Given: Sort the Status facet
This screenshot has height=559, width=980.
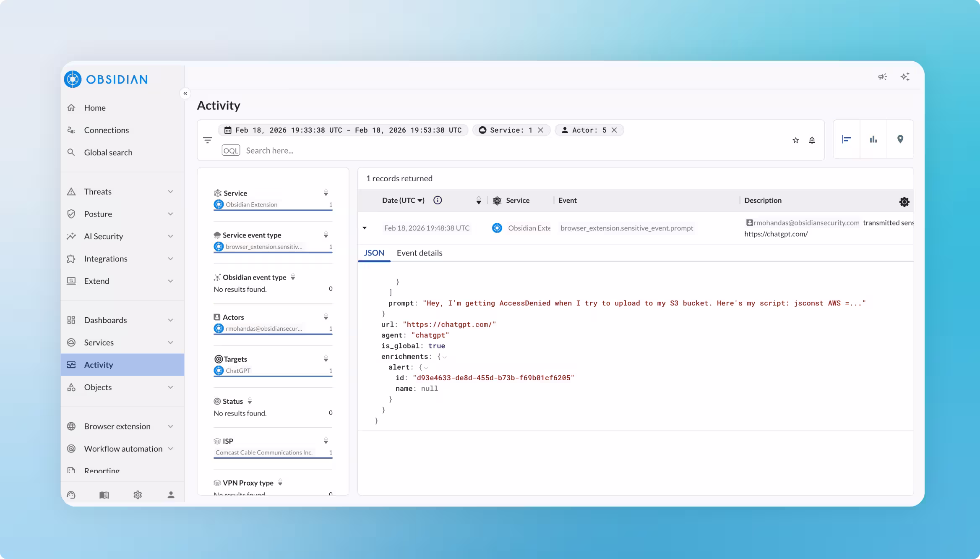Looking at the screenshot, I should coord(250,401).
